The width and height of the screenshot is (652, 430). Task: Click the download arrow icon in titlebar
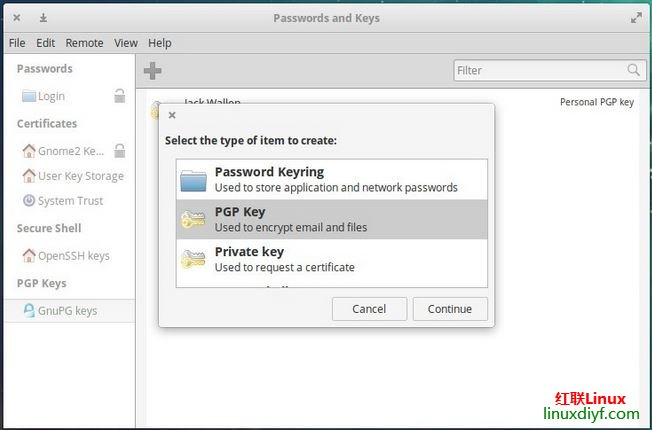43,18
